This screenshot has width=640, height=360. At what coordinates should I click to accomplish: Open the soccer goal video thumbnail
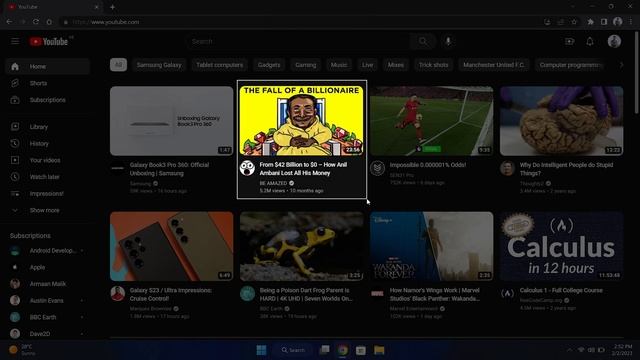coord(431,120)
